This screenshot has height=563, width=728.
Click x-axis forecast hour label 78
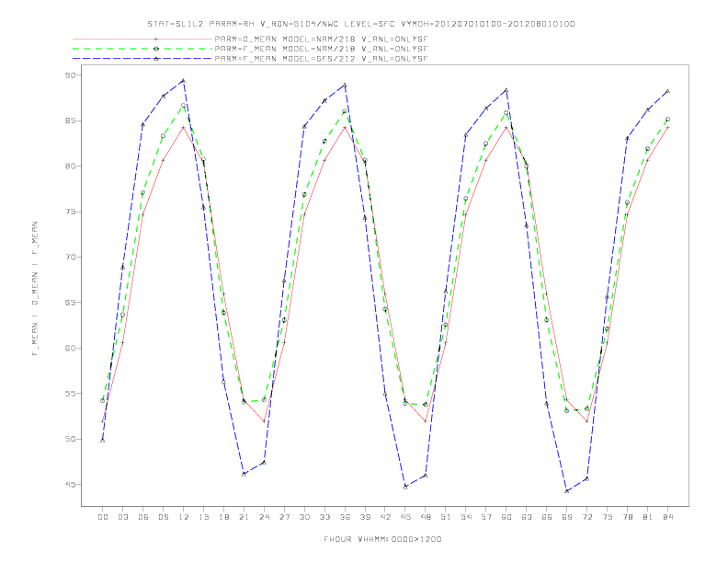pos(627,517)
